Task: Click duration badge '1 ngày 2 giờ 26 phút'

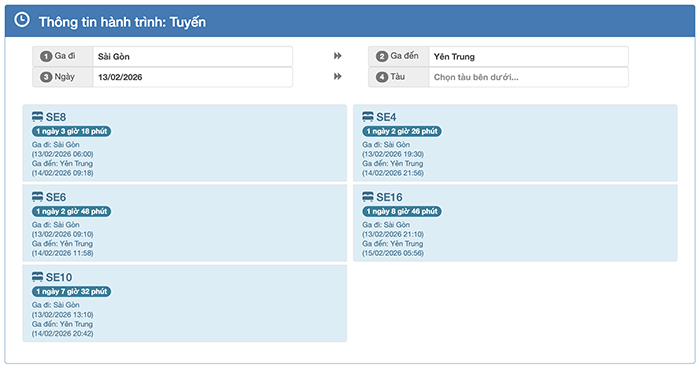Action: [x=402, y=131]
